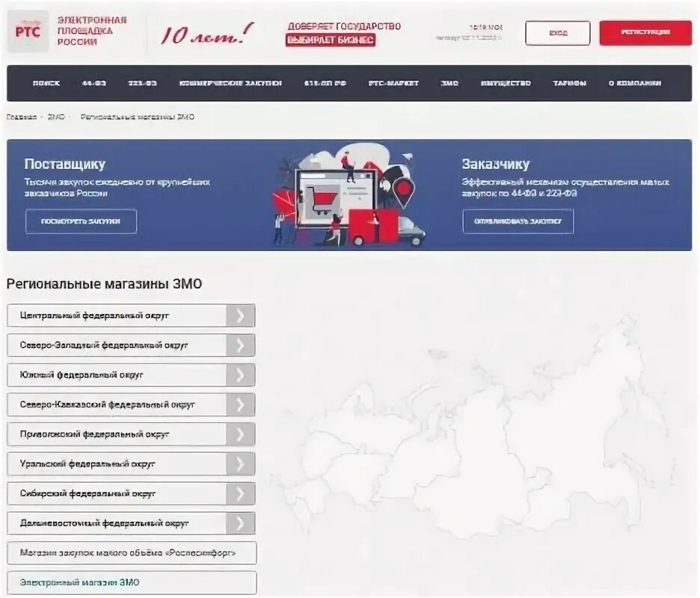
Task: Click the РТС logo icon
Action: [28, 31]
